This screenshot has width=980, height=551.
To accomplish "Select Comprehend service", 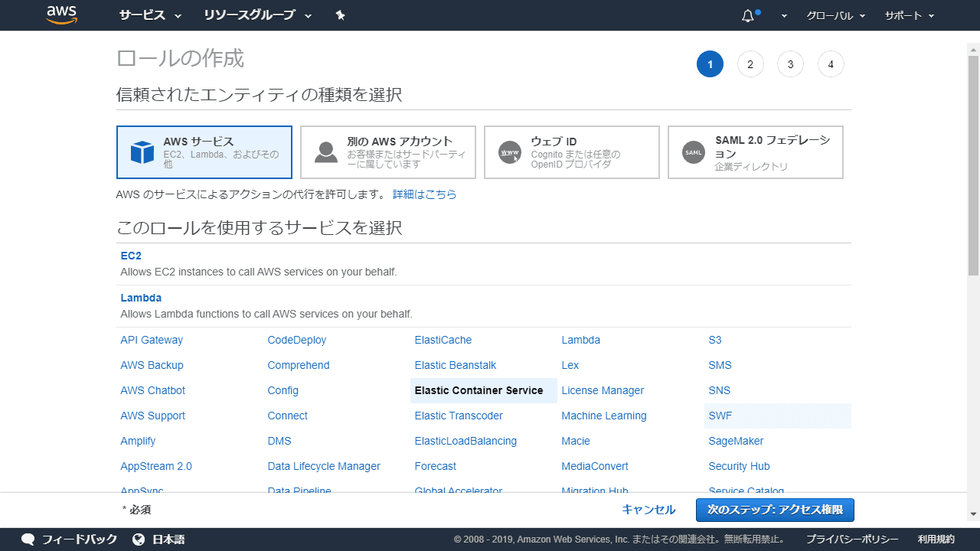I will [299, 365].
